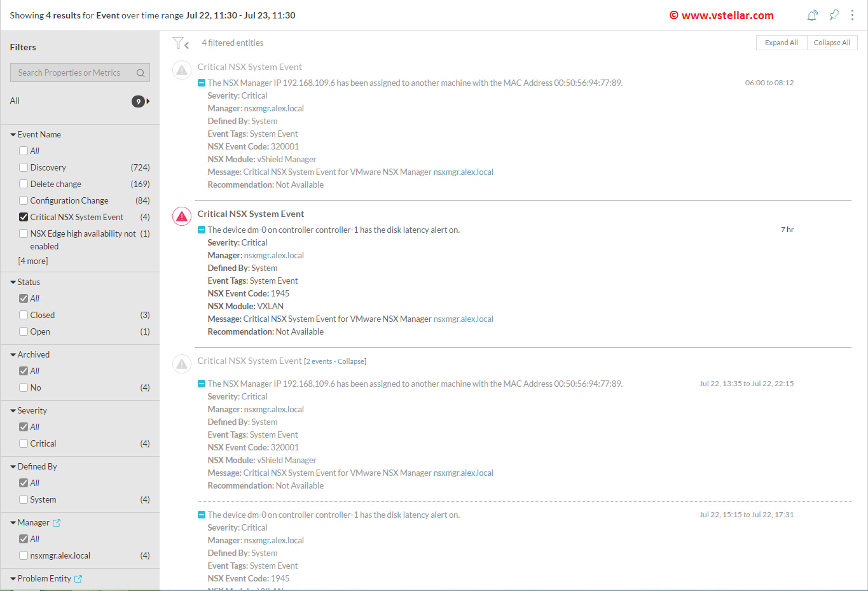Image resolution: width=868 pixels, height=591 pixels.
Task: Collapse the Jul 22, 15:15 event details
Action: (202, 515)
